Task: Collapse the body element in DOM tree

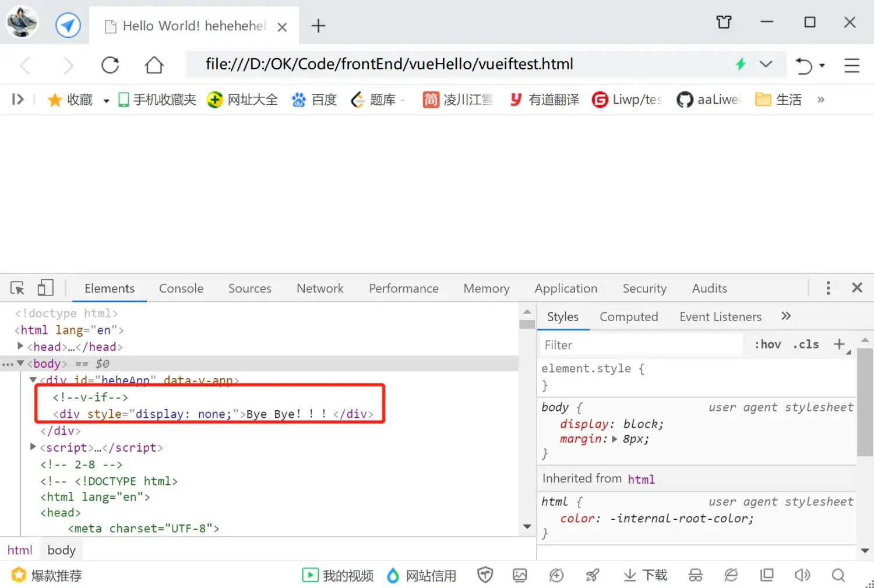Action: [x=20, y=363]
